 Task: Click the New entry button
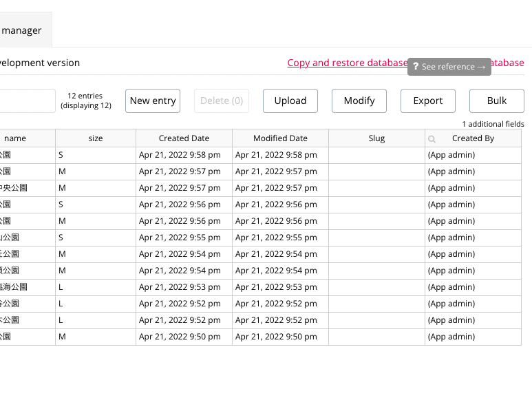153,101
